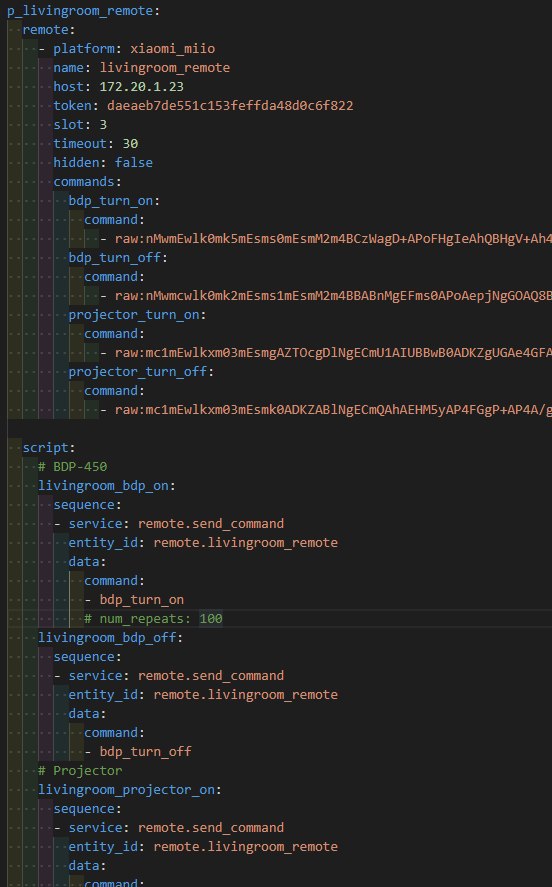Click data key under livingroom_bdp_on
552x887 pixels.
(84, 562)
